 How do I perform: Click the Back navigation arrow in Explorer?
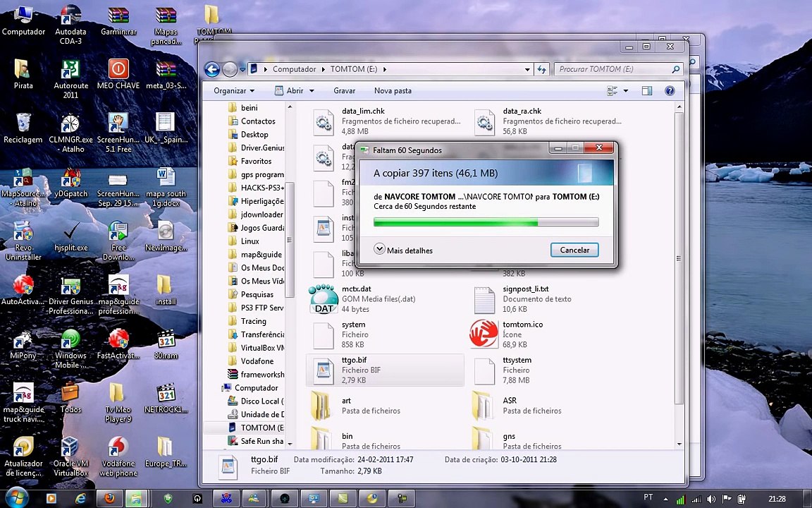click(211, 69)
